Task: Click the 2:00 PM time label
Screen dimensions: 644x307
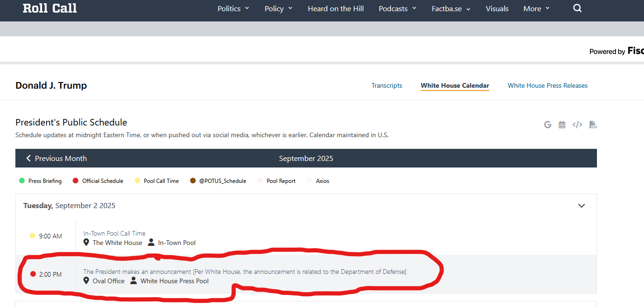Action: pyautogui.click(x=50, y=274)
